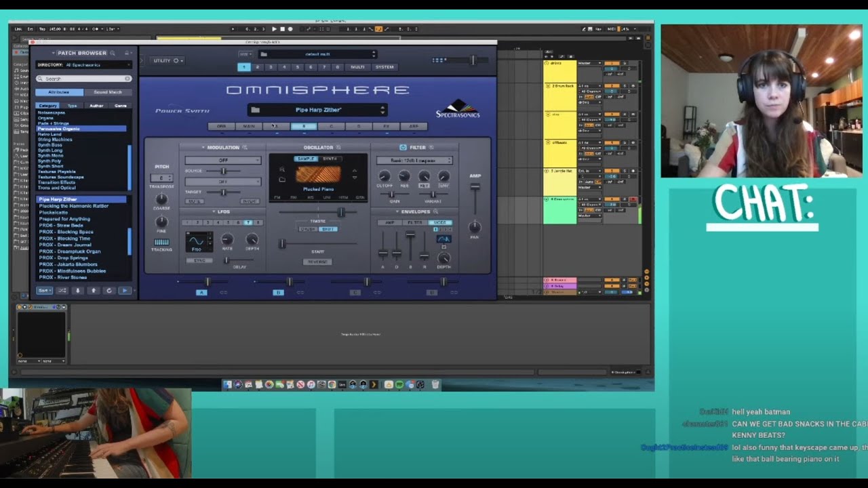Zoom the Oscillator section magnifier icon
This screenshot has width=868, height=488.
pos(338,147)
